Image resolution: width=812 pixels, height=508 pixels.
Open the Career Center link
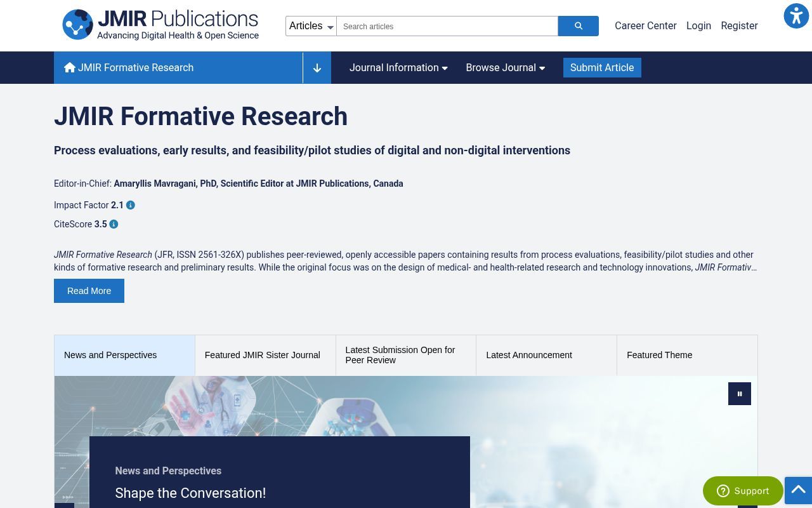(x=646, y=26)
